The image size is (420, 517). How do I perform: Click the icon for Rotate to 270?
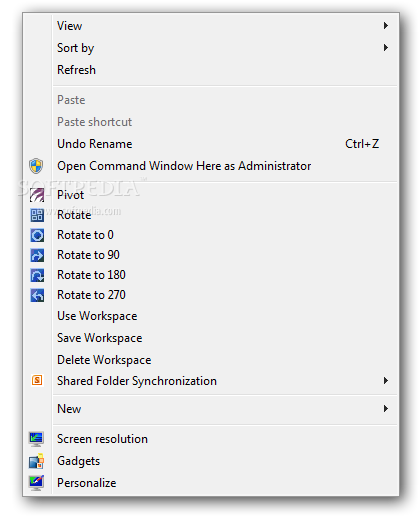[37, 295]
